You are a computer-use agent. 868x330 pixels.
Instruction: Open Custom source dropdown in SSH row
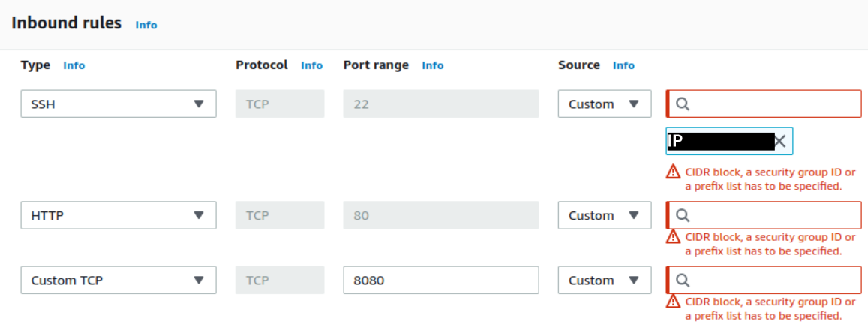(x=605, y=104)
